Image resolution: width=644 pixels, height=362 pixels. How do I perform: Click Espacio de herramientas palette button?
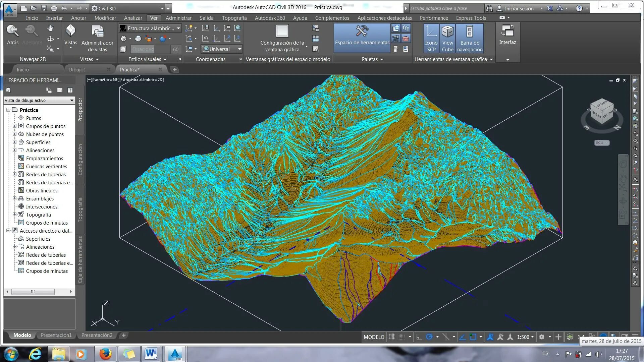(x=362, y=36)
